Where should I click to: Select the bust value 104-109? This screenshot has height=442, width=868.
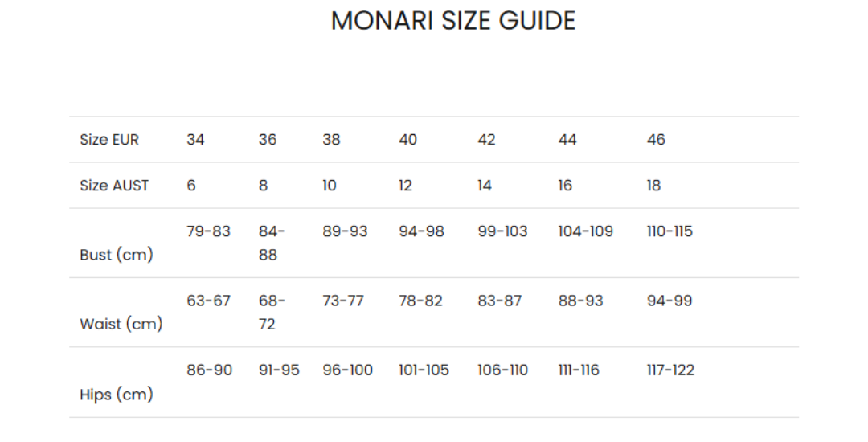tap(586, 231)
